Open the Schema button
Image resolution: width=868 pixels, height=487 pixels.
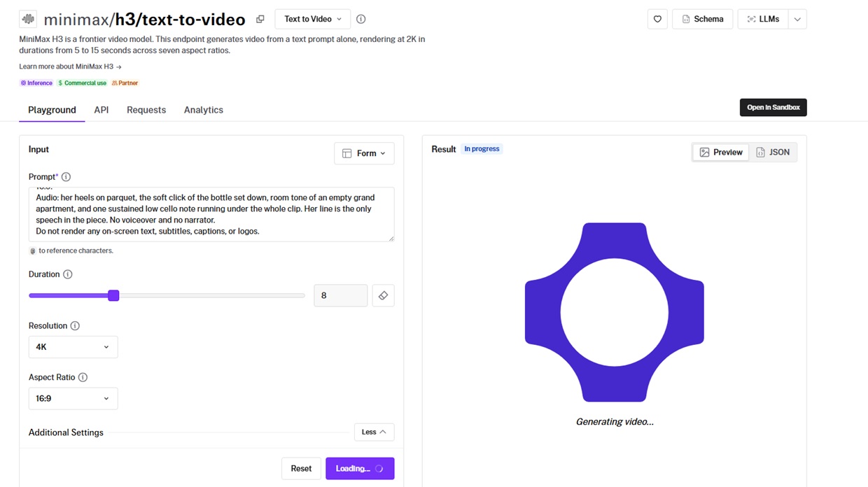[x=703, y=19]
